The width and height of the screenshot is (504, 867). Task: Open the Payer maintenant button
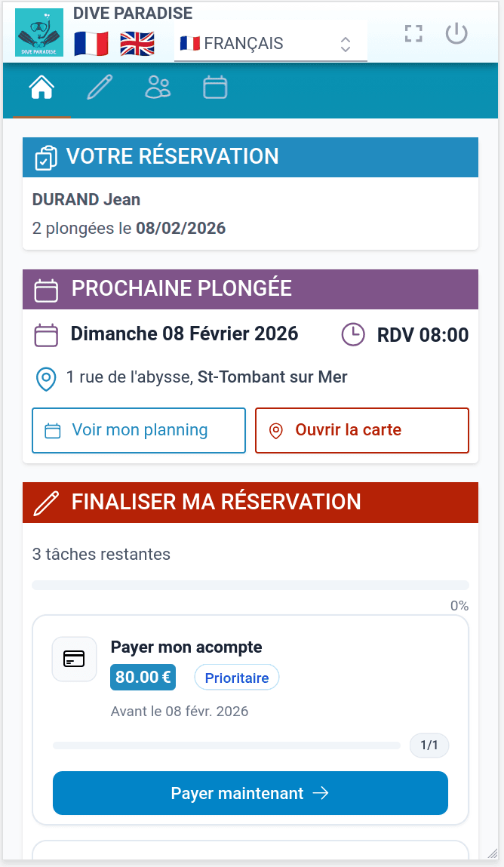coord(250,793)
